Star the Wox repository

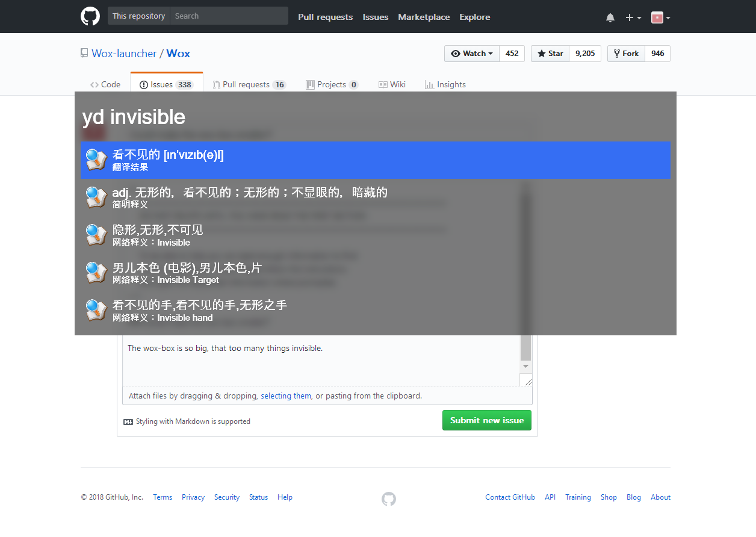coord(550,54)
